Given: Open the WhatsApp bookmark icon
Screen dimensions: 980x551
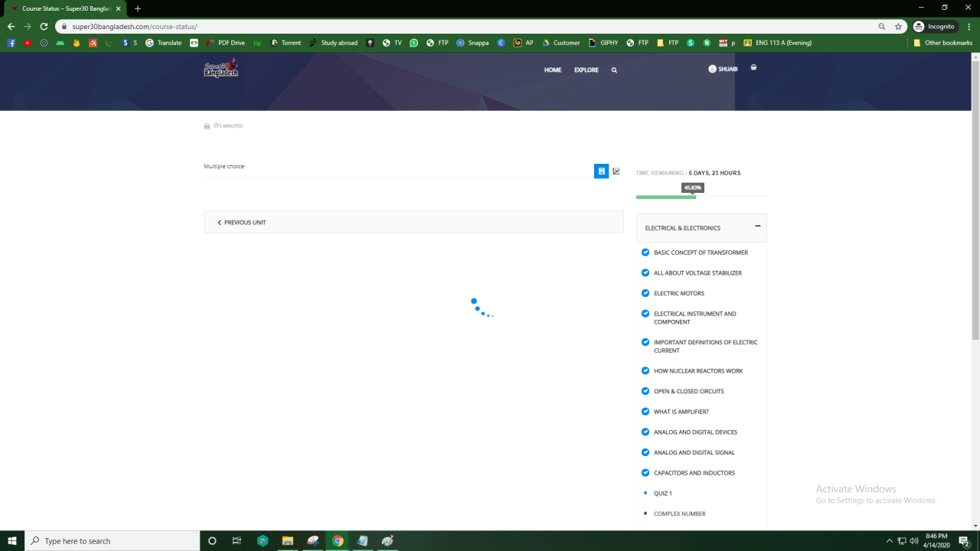Looking at the screenshot, I should click(414, 43).
